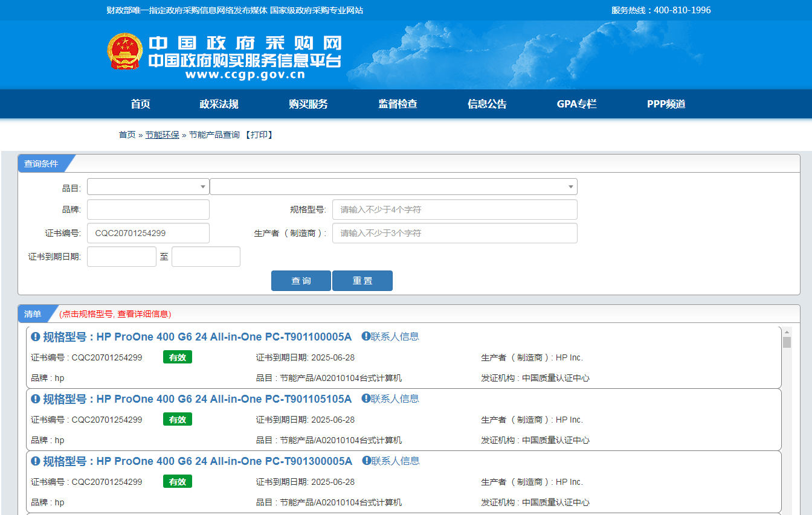Click the 【打印】 print link

[259, 135]
